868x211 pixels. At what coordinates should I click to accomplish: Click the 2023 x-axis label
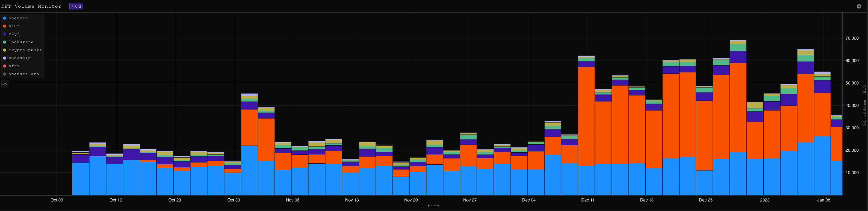(765, 200)
